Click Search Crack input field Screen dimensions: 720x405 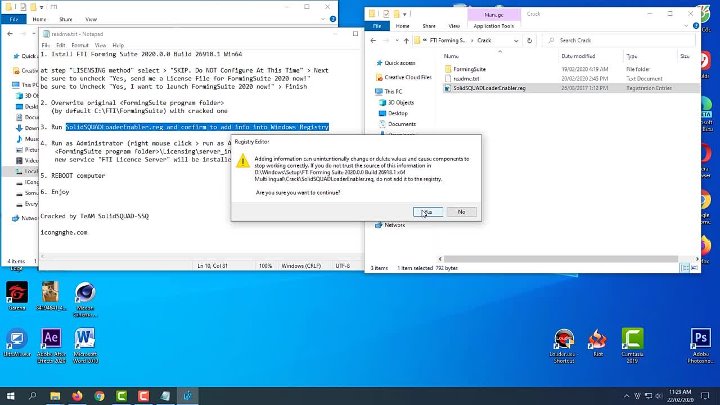coord(620,40)
